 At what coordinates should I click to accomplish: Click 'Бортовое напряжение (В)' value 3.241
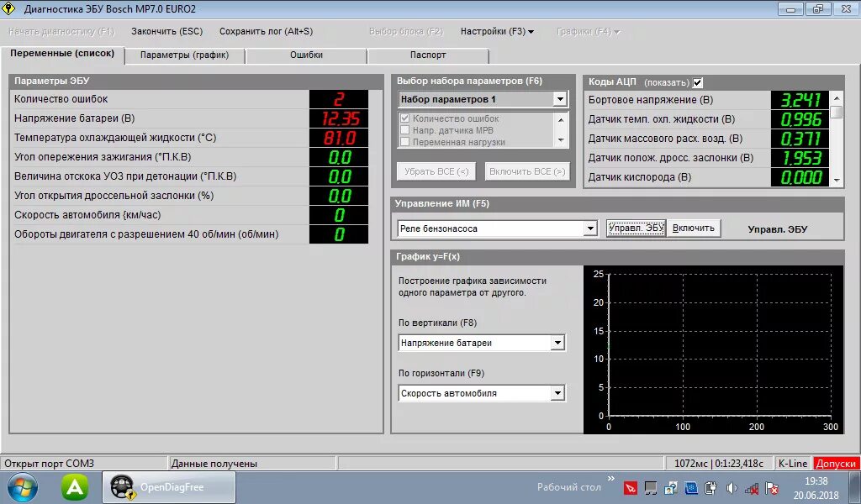(800, 100)
